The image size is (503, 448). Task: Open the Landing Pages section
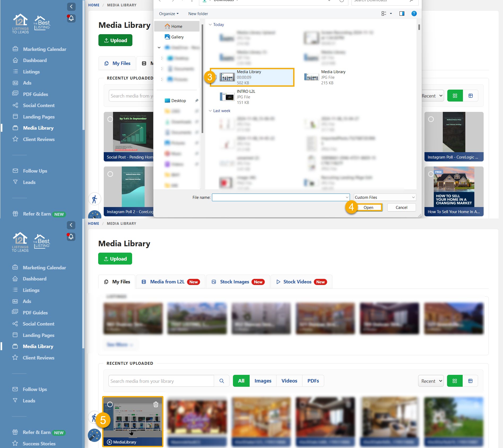[38, 117]
